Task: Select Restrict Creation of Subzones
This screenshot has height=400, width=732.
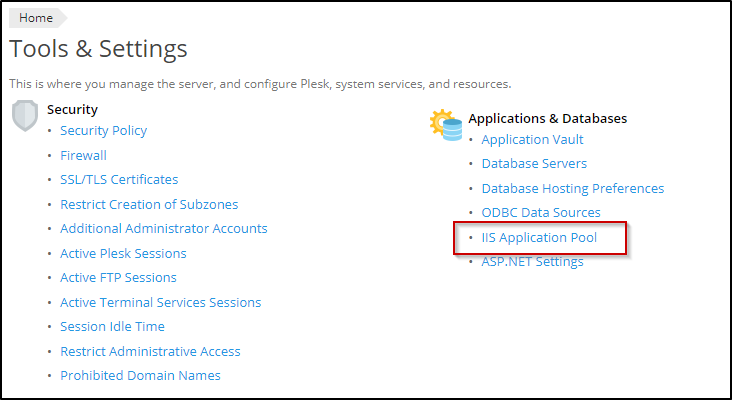Action: (149, 204)
